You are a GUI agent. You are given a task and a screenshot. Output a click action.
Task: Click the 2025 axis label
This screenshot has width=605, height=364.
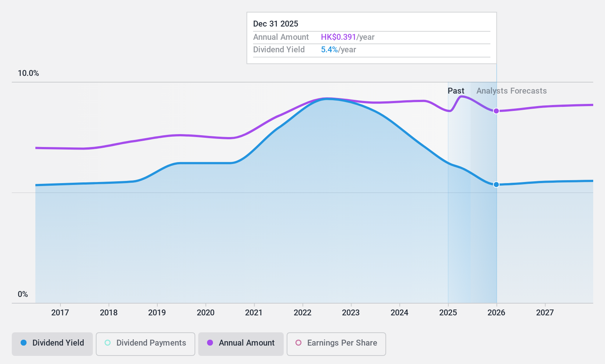point(448,313)
